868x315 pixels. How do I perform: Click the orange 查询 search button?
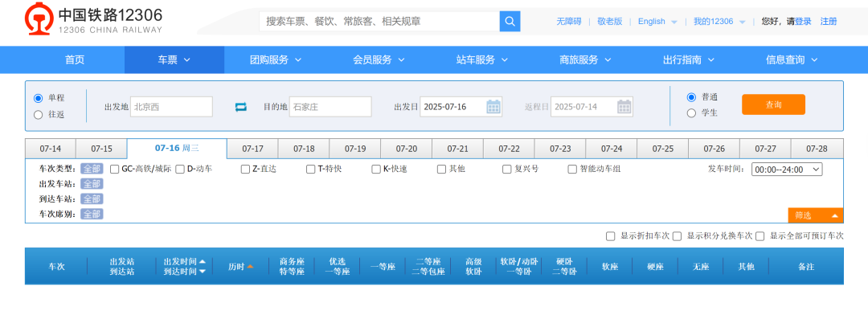(773, 104)
